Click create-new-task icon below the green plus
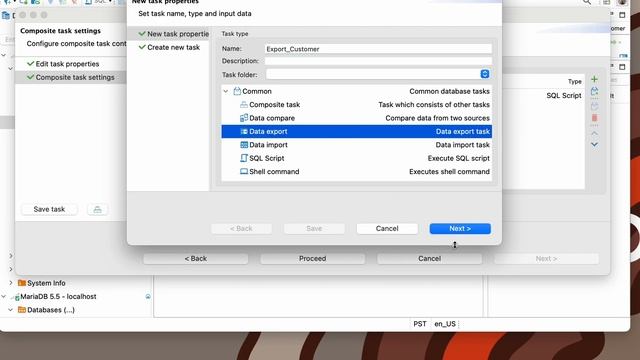The height and width of the screenshot is (360, 640). [x=594, y=91]
